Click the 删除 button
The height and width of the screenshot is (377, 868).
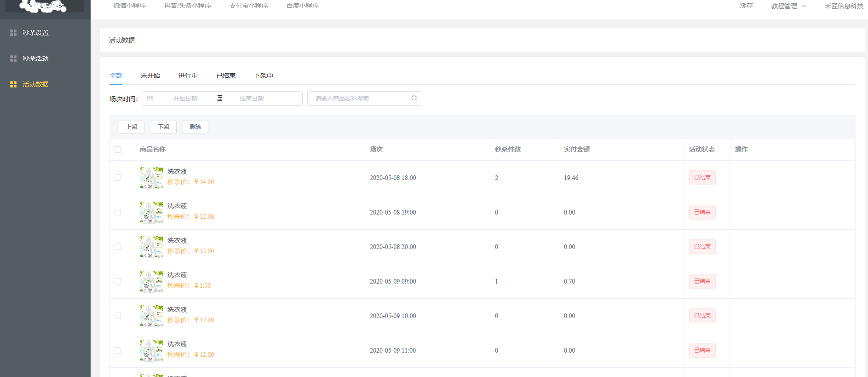point(195,127)
